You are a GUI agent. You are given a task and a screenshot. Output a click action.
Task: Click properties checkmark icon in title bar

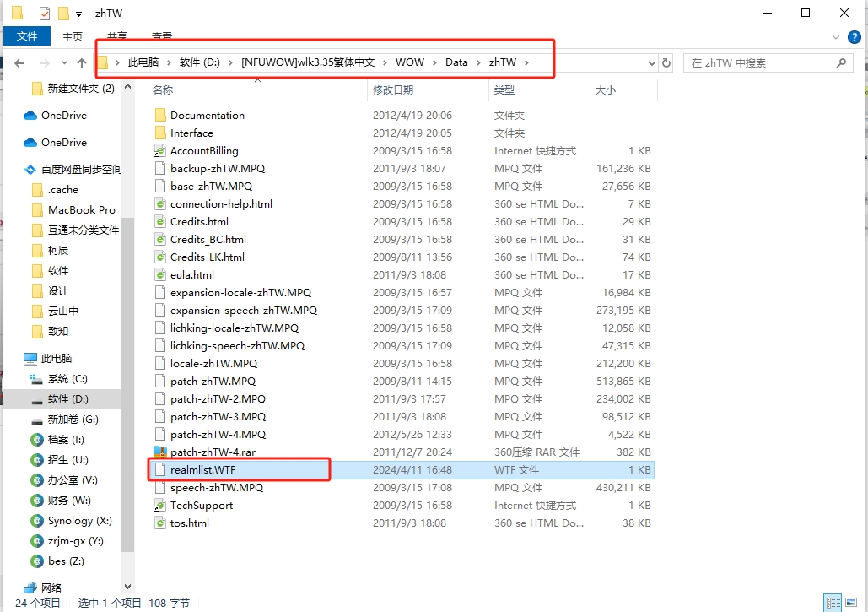45,13
